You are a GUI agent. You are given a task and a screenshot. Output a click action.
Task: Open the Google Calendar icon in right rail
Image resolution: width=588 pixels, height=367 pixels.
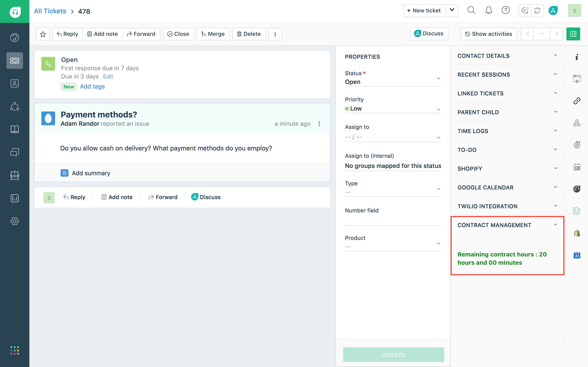click(x=577, y=255)
